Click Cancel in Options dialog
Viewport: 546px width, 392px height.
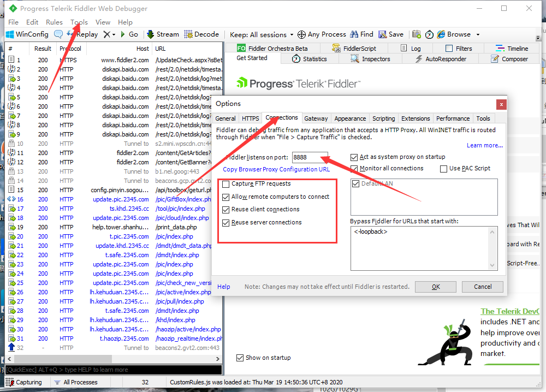click(x=483, y=287)
